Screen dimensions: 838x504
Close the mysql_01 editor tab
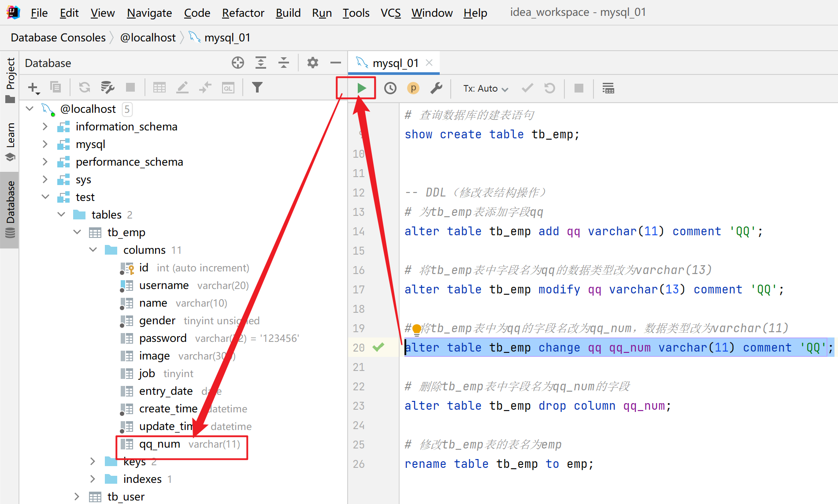(x=429, y=63)
